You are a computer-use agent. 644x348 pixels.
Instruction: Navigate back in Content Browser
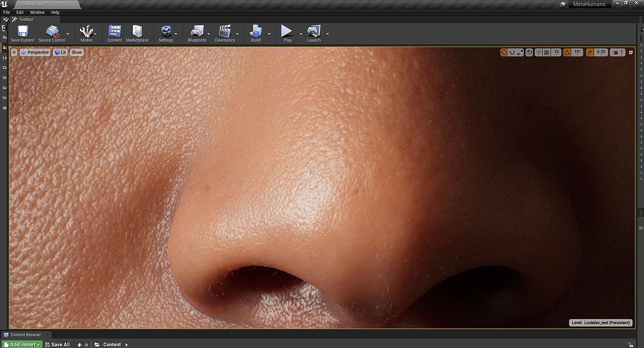point(79,344)
